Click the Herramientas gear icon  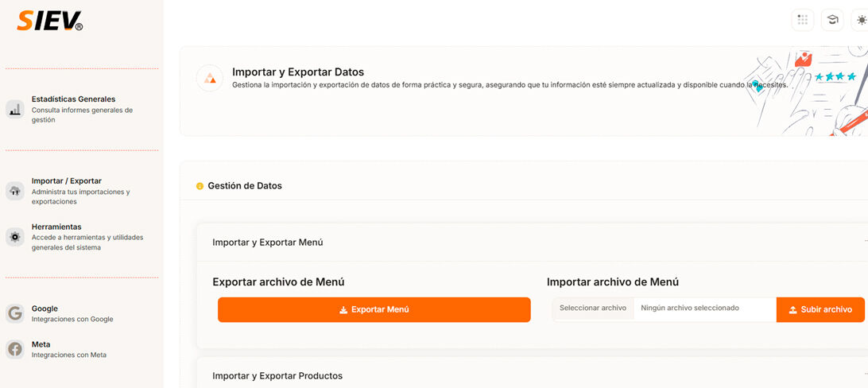click(x=15, y=236)
